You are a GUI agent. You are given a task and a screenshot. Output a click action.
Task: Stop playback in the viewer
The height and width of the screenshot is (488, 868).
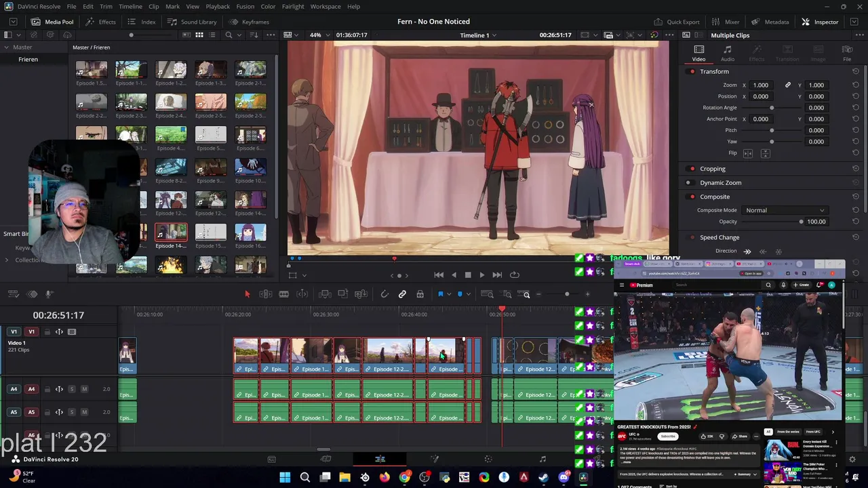[x=467, y=274]
